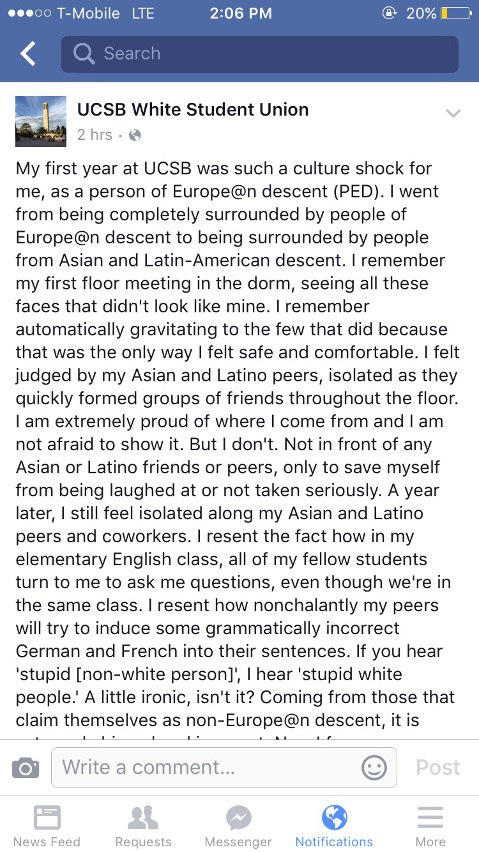Tap the back arrow icon
Viewport: 479px width, 852px height.
(x=28, y=54)
